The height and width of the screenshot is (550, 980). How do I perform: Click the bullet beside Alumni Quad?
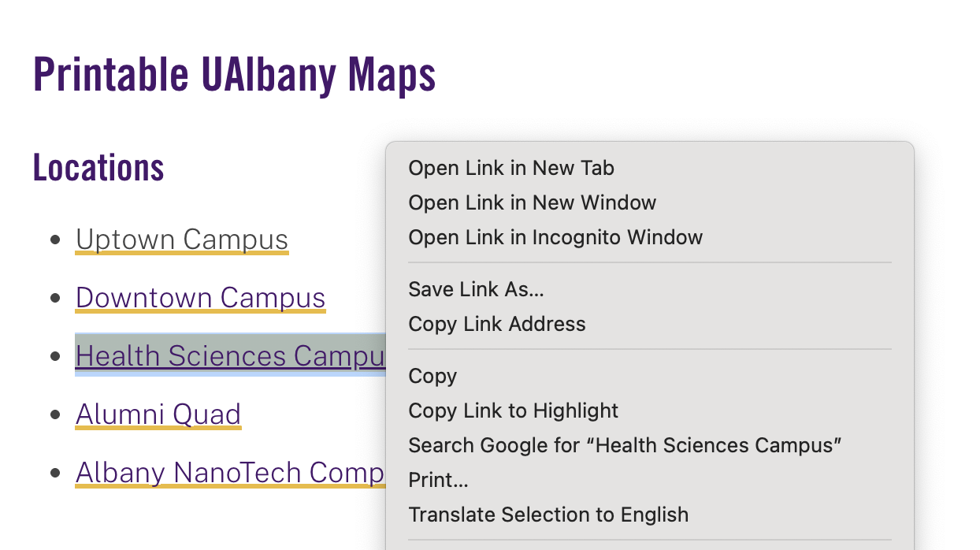point(55,414)
